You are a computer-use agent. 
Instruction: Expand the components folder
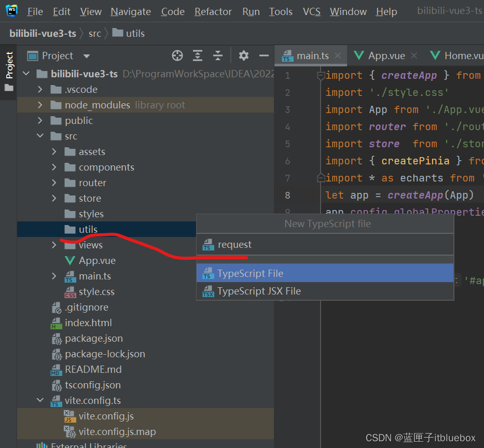click(54, 167)
